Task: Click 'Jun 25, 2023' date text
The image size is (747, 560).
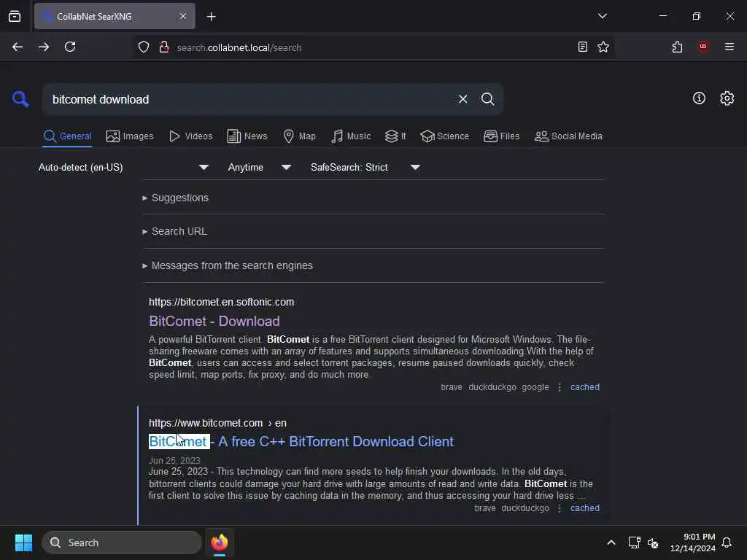Action: 174,461
